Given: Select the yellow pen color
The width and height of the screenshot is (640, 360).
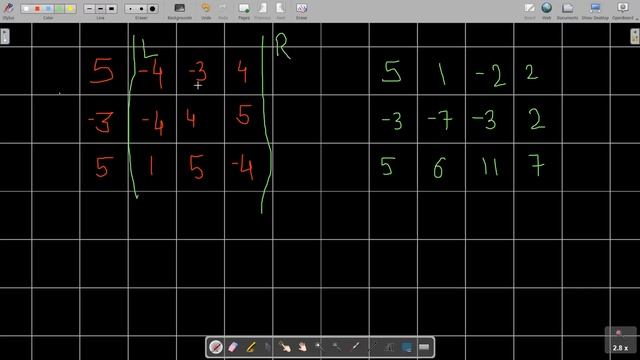Looking at the screenshot, I should coord(70,9).
